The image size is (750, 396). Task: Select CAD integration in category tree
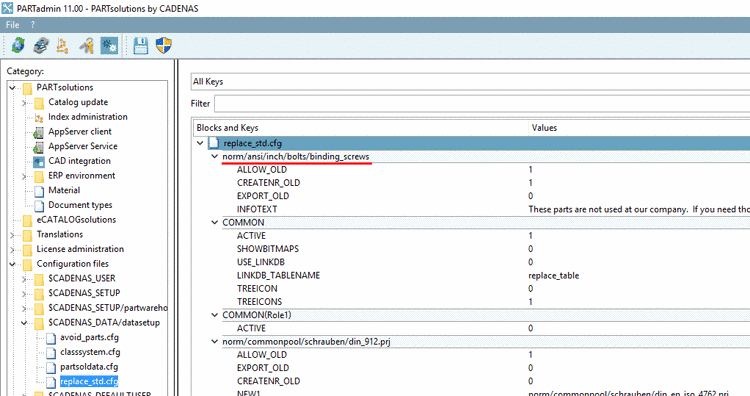pos(79,161)
